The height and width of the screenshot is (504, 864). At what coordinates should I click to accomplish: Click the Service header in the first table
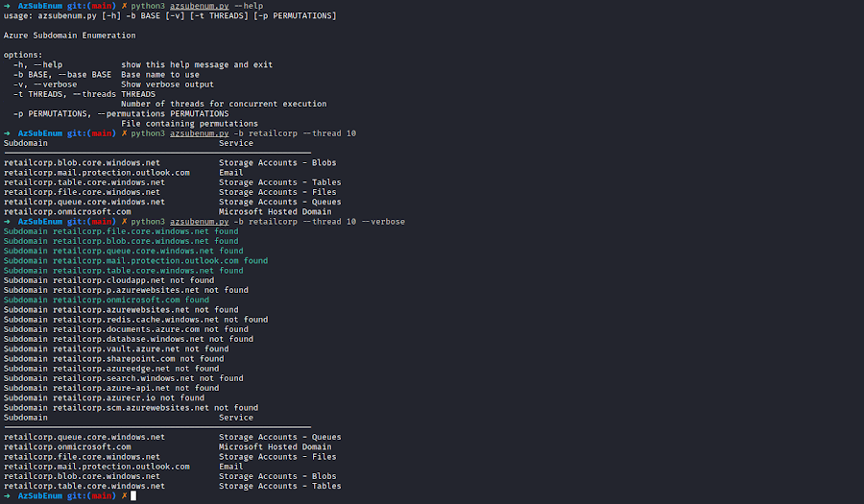[x=236, y=143]
